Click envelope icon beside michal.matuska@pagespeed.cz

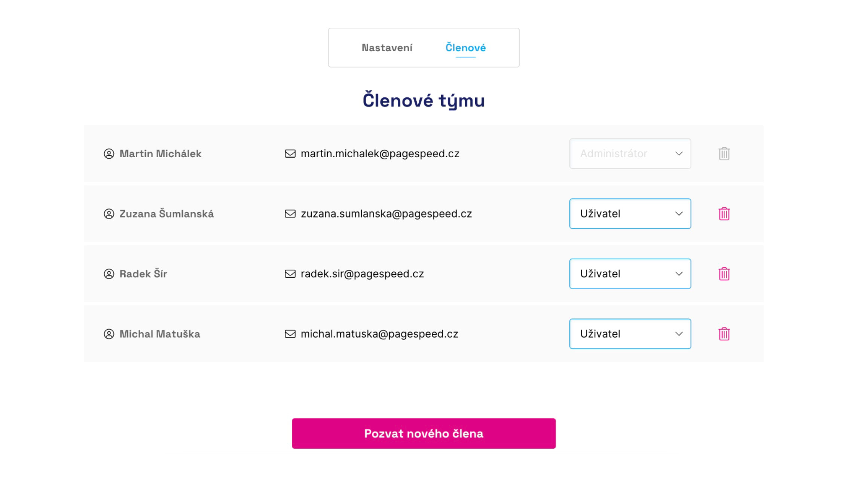(290, 334)
